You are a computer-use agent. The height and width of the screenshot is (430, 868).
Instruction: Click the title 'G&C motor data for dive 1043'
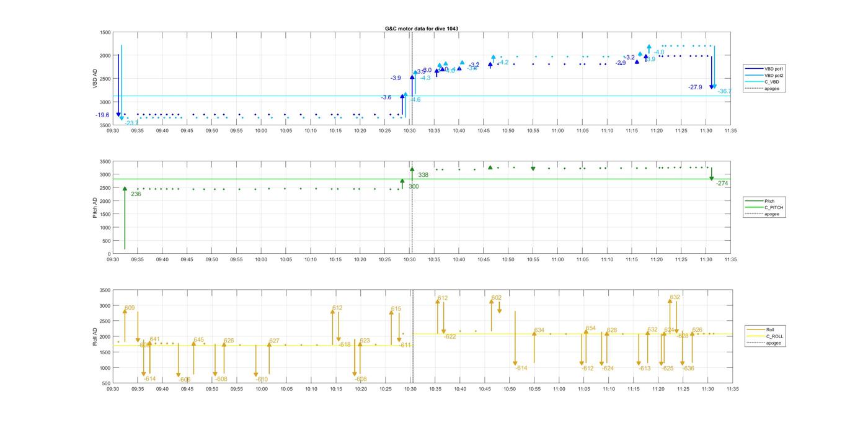(x=422, y=29)
